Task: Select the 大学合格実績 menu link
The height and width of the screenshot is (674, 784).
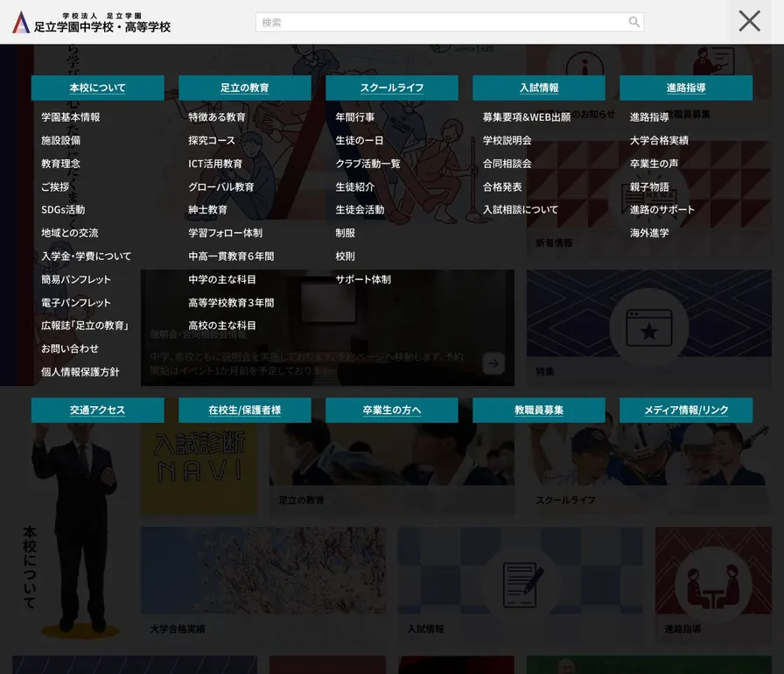Action: pos(659,141)
